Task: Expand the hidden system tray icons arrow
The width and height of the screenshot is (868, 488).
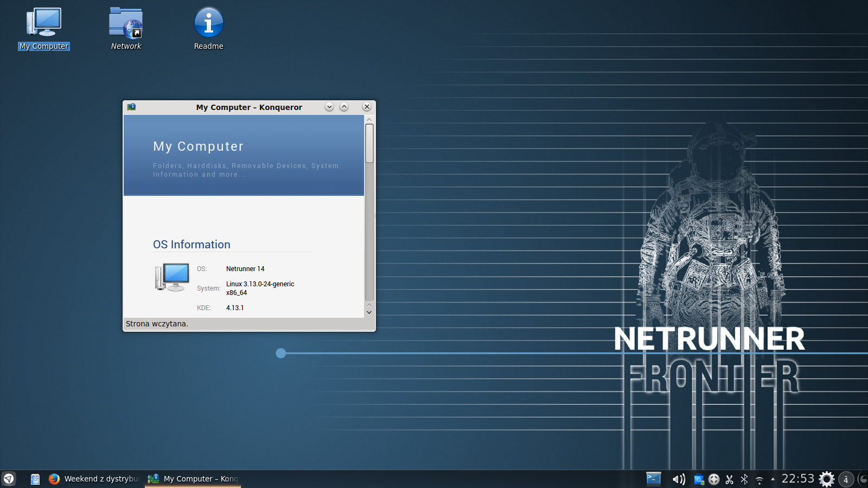Action: click(x=773, y=479)
